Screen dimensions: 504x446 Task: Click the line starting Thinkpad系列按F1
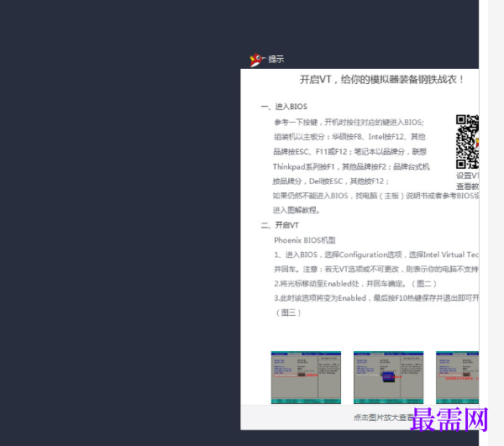point(351,167)
